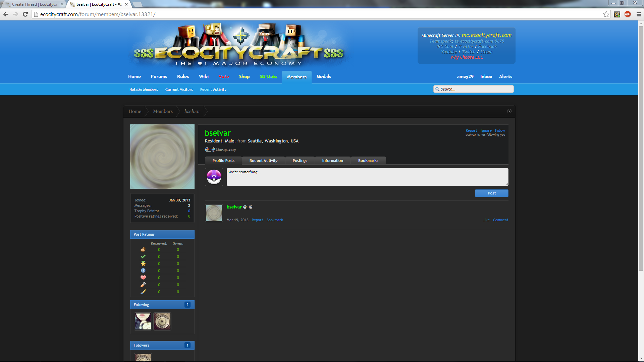Click bselvar's large swirl avatar
Viewport: 644px width, 362px height.
click(162, 157)
